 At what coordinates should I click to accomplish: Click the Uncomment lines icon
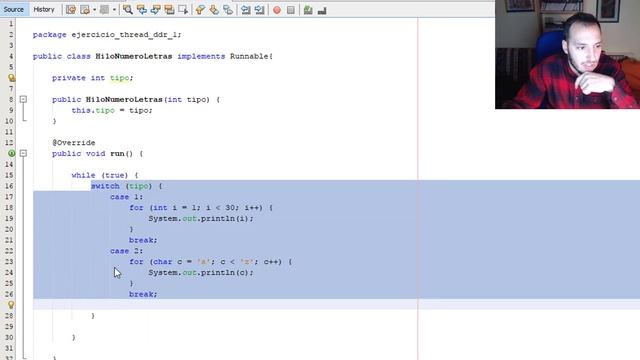[322, 10]
